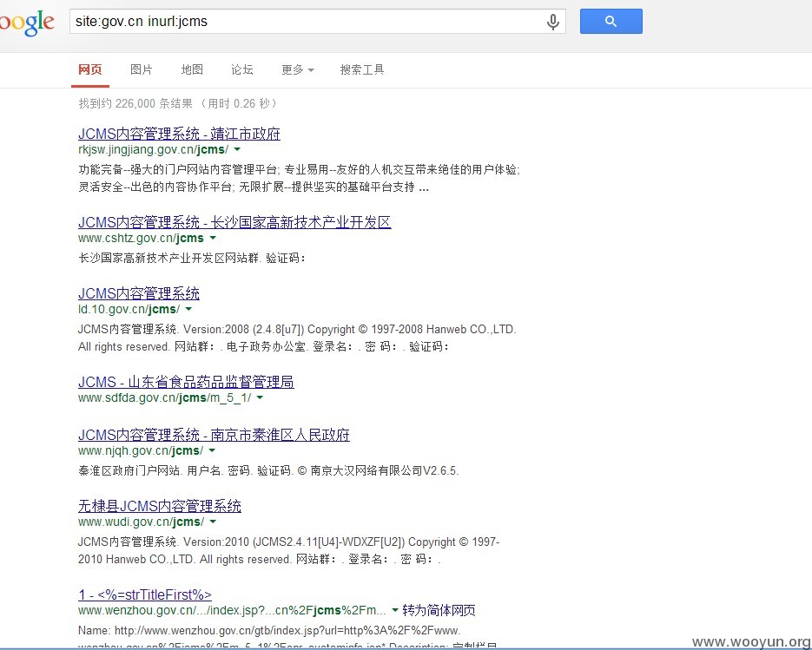Open result JCMS - 山东省食品药品监督管理局
The image size is (812, 650).
pyautogui.click(x=186, y=382)
